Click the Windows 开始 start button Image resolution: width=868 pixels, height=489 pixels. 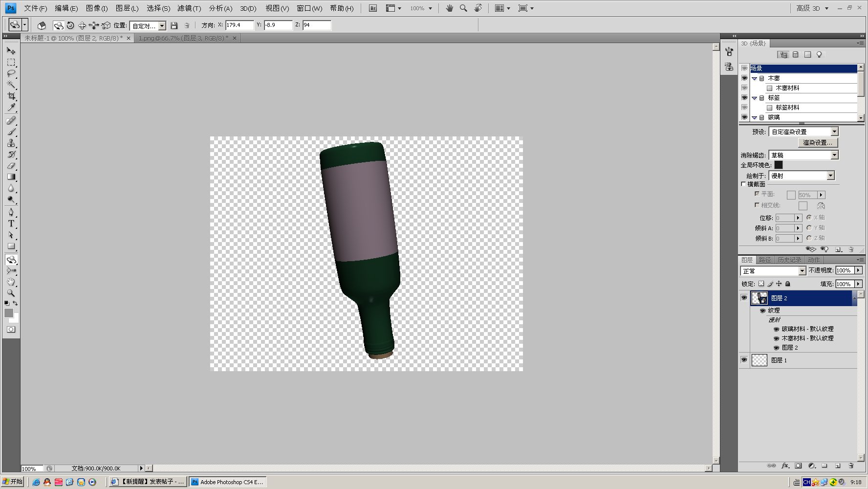(x=13, y=482)
